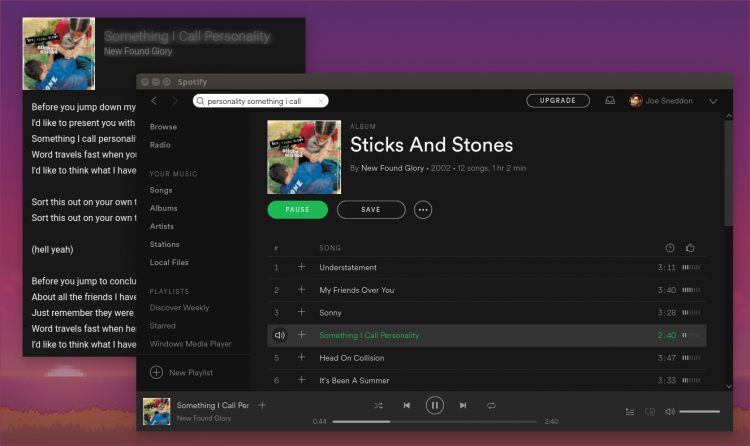Viewport: 750px width, 446px height.
Task: Click the SONG column header
Action: (330, 248)
